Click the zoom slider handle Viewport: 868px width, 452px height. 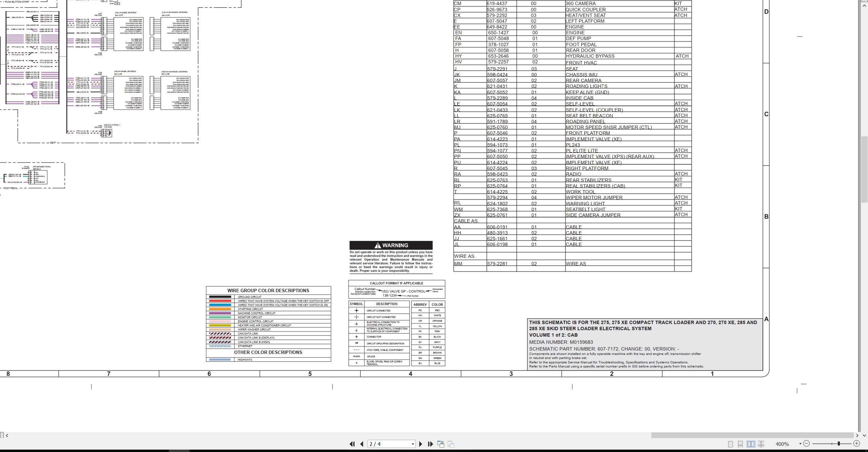coord(839,444)
